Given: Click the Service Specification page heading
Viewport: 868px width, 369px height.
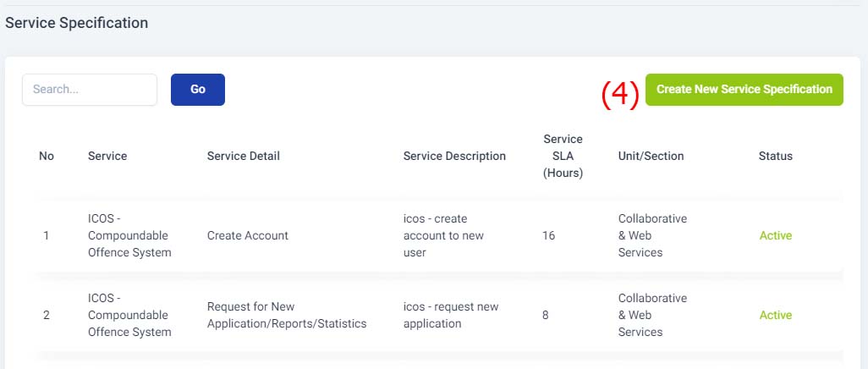Looking at the screenshot, I should (x=77, y=23).
